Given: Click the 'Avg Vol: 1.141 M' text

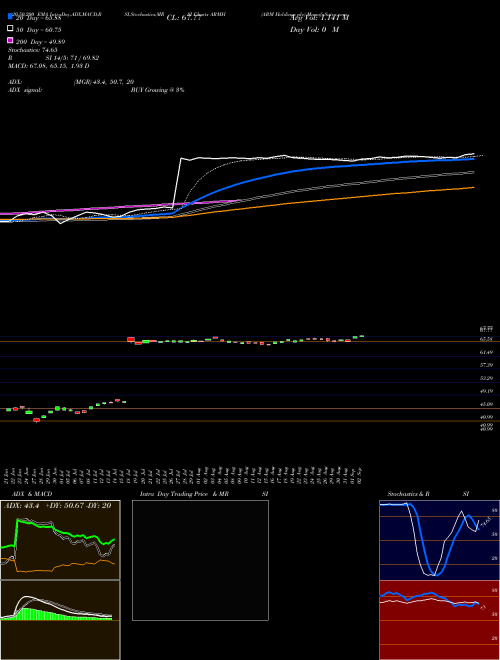Looking at the screenshot, I should 319,18.
